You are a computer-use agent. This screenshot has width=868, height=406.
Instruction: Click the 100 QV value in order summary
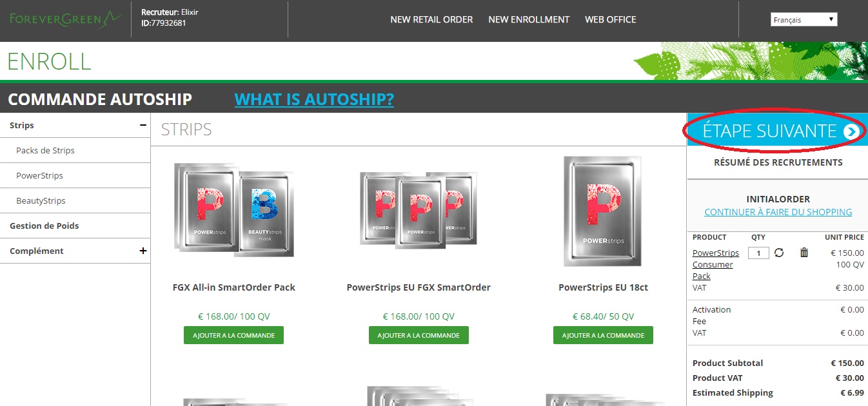(x=850, y=264)
